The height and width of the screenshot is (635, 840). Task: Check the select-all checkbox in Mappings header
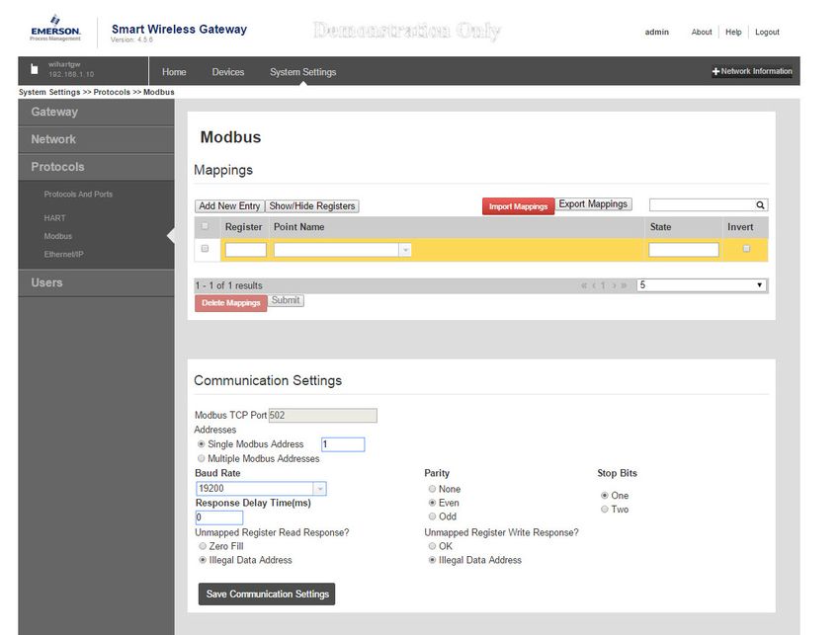point(205,226)
